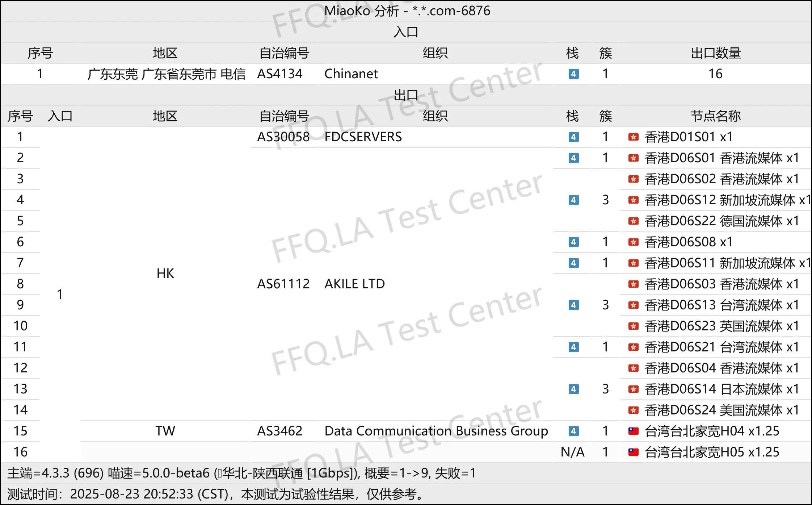Screen dimensions: 812x505
Task: Click the IPv4 badge for 香港D06S12 cluster
Action: (x=573, y=200)
